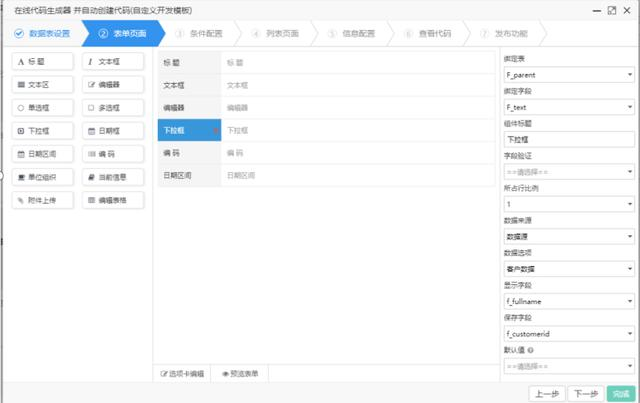640x403 pixels.
Task: Select the 编辑器 row label in the form canvas
Action: [x=189, y=108]
